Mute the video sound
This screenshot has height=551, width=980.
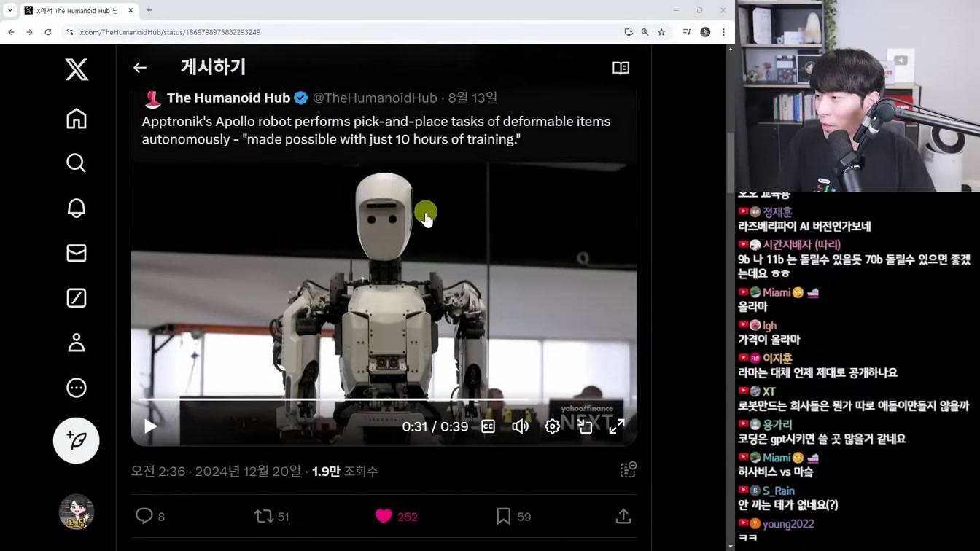520,426
